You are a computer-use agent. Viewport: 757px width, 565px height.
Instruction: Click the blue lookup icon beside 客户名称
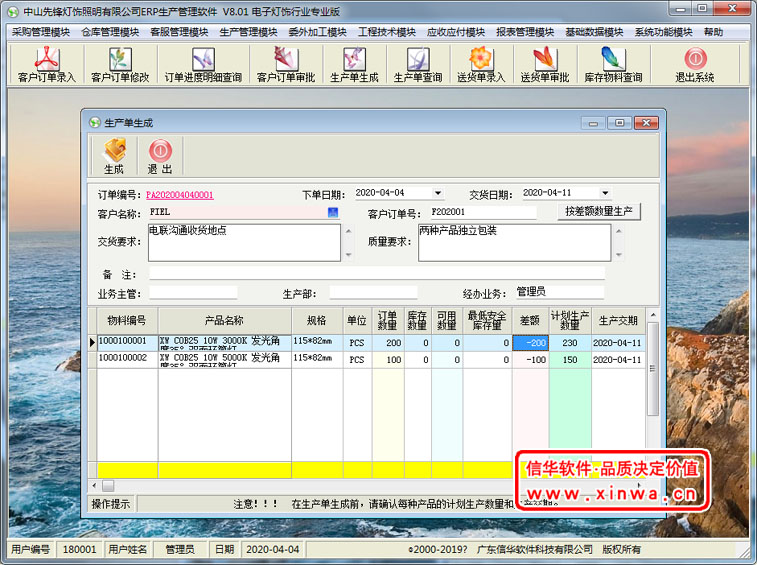click(x=333, y=212)
